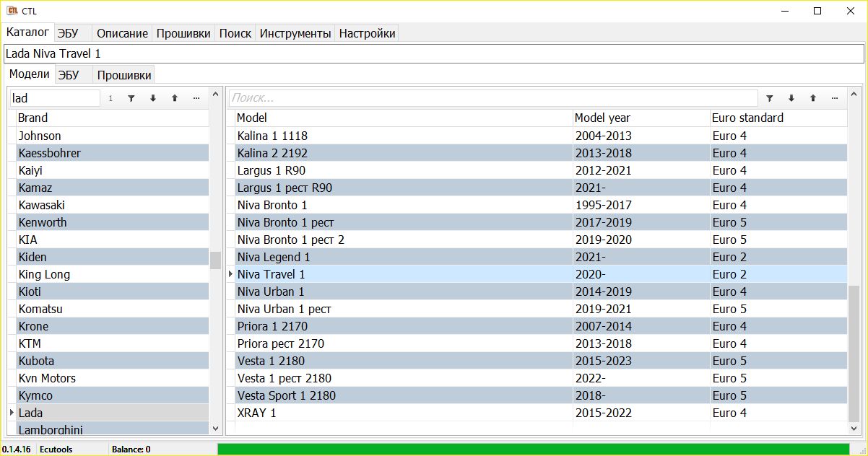Click the down arrow in the brand toolbar

click(x=152, y=98)
